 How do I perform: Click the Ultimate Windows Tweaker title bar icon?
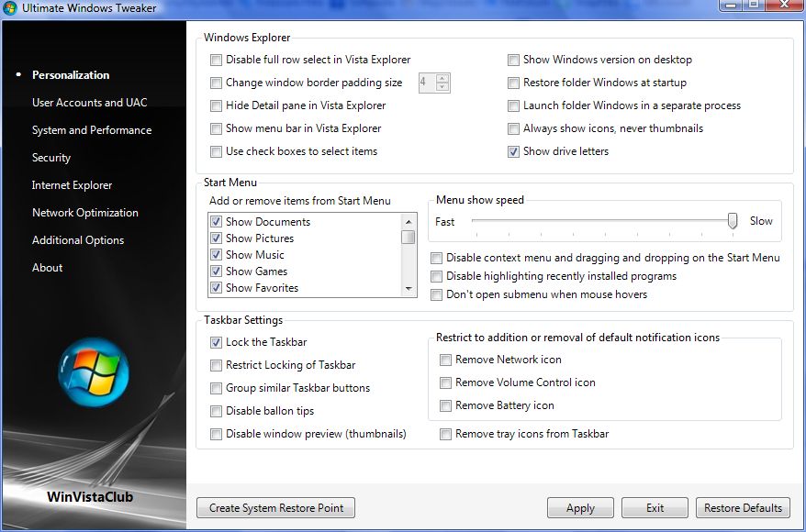pyautogui.click(x=10, y=7)
